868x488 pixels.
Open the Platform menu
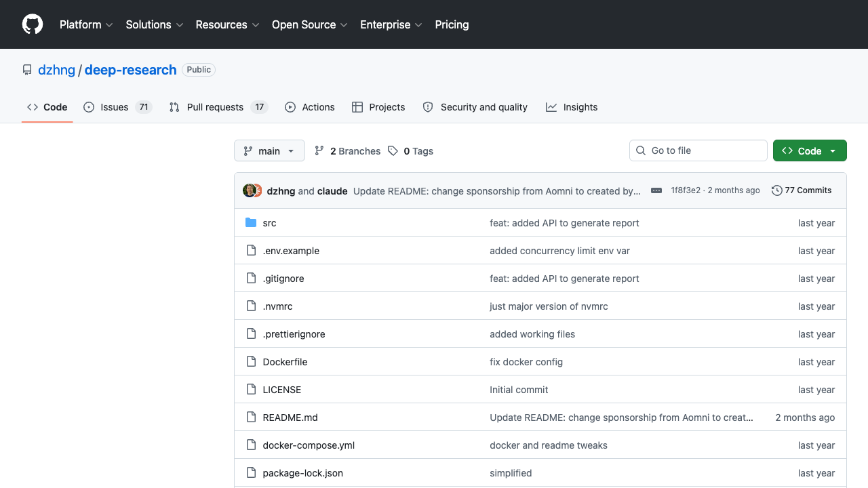pos(86,24)
